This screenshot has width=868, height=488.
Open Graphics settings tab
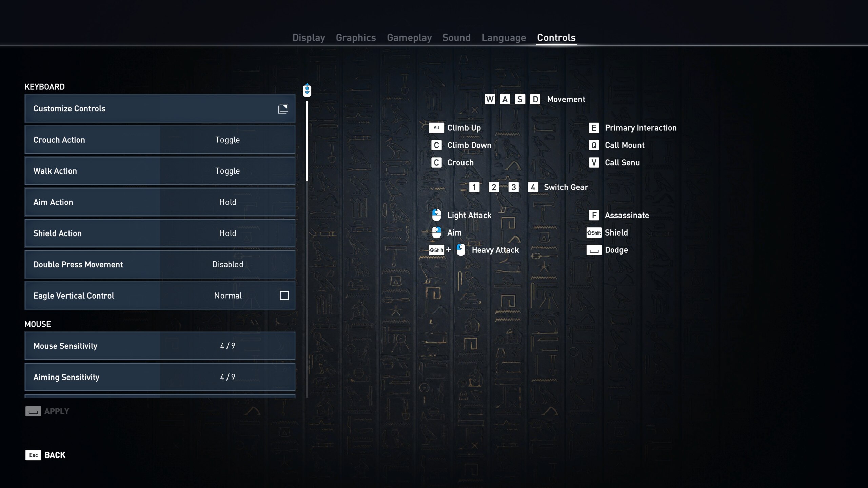pos(356,38)
